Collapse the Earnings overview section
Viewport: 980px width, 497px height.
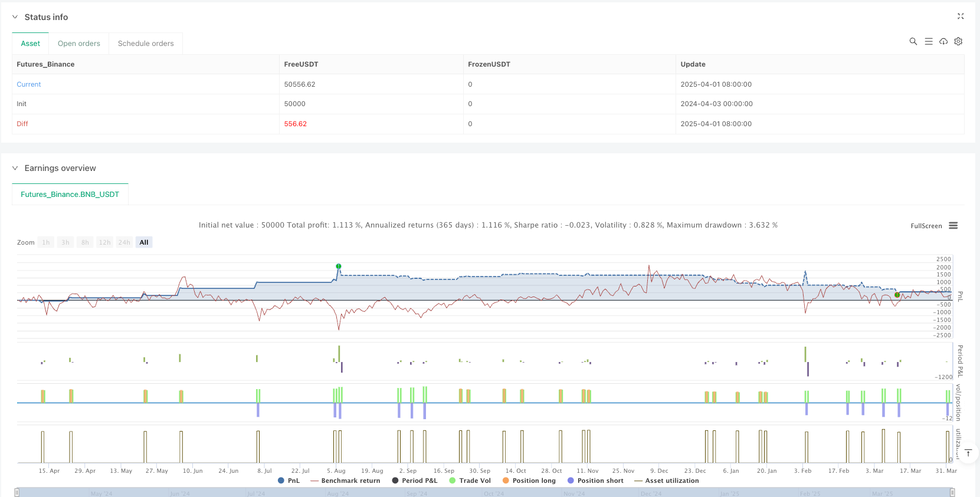pyautogui.click(x=15, y=168)
